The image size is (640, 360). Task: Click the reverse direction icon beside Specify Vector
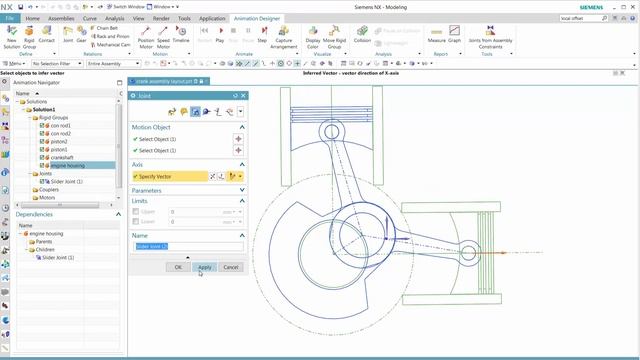(212, 176)
